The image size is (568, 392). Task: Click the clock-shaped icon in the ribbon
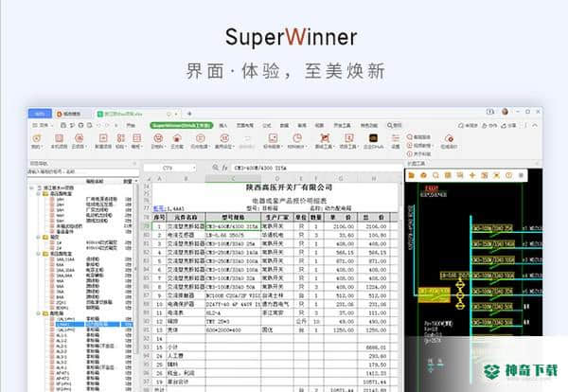(297, 138)
